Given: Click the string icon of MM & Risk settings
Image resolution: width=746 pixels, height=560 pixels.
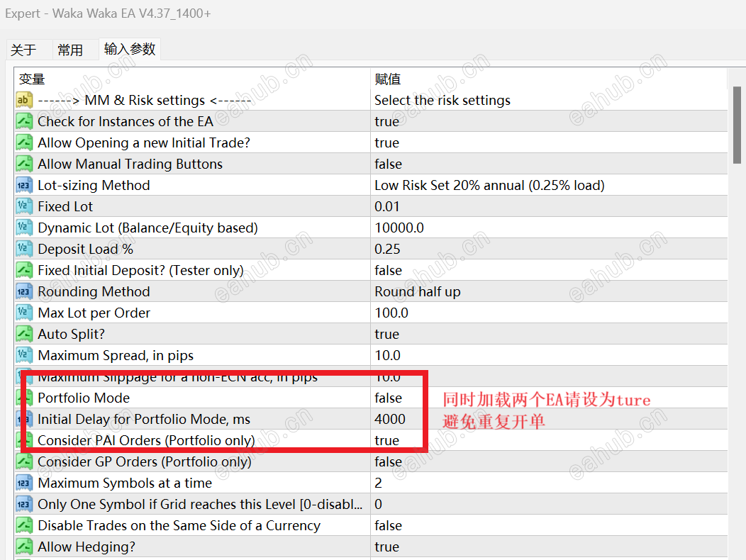Looking at the screenshot, I should [x=24, y=100].
